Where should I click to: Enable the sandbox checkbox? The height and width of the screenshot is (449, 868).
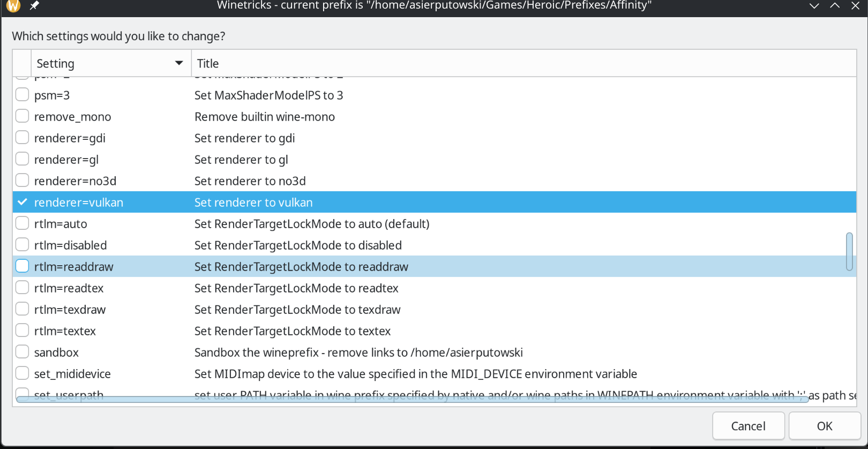[22, 352]
